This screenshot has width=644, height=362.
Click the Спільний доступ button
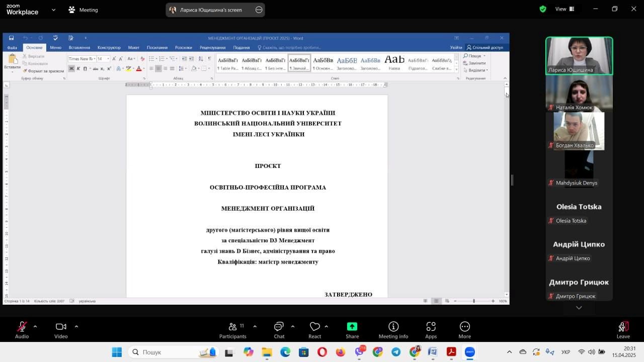(485, 47)
